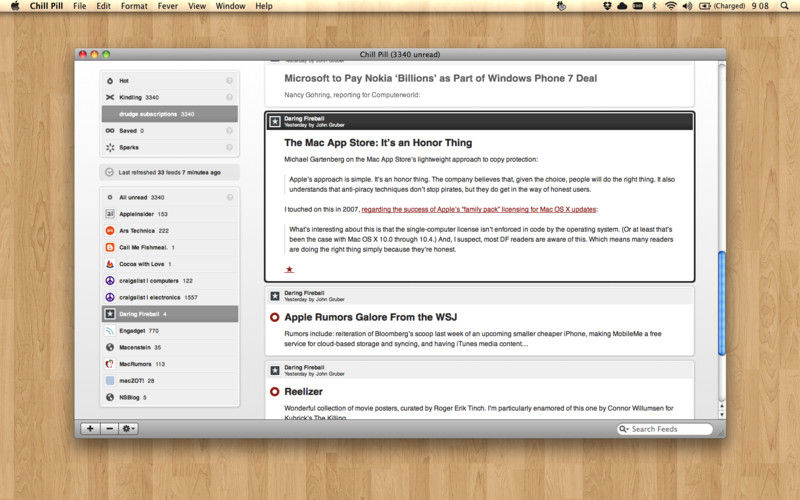Click the MacRumors apple icon
The image size is (800, 500).
click(110, 364)
